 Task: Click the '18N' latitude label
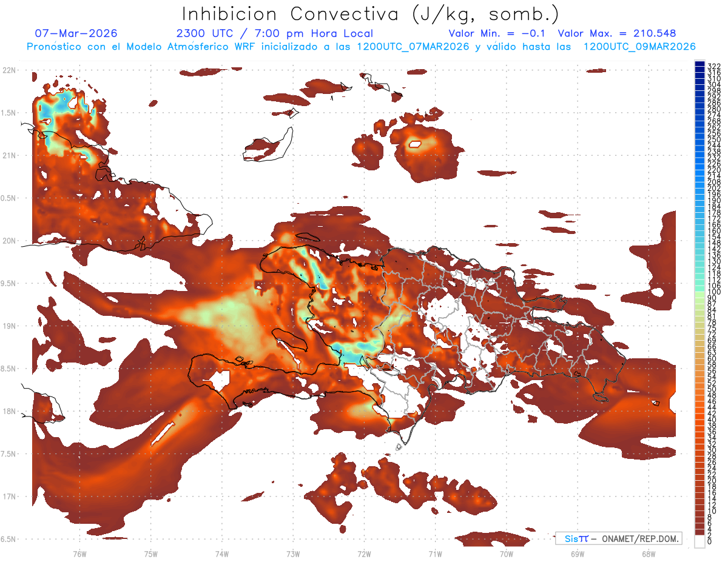coord(10,411)
